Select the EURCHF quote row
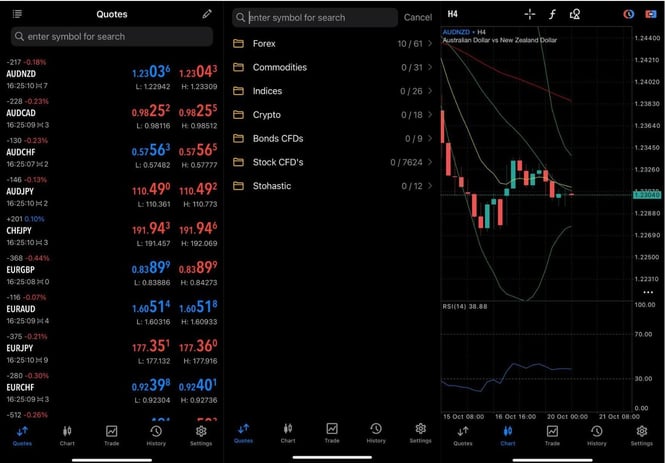Image resolution: width=665 pixels, height=463 pixels. pyautogui.click(x=112, y=388)
